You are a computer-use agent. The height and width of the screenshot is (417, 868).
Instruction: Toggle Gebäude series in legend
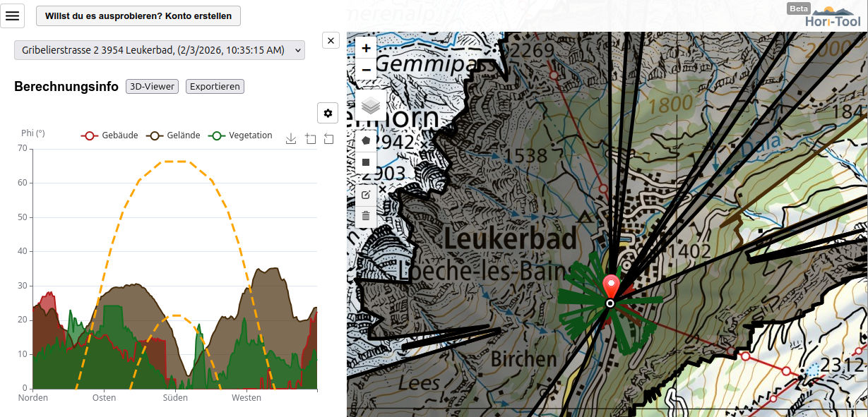pos(109,135)
